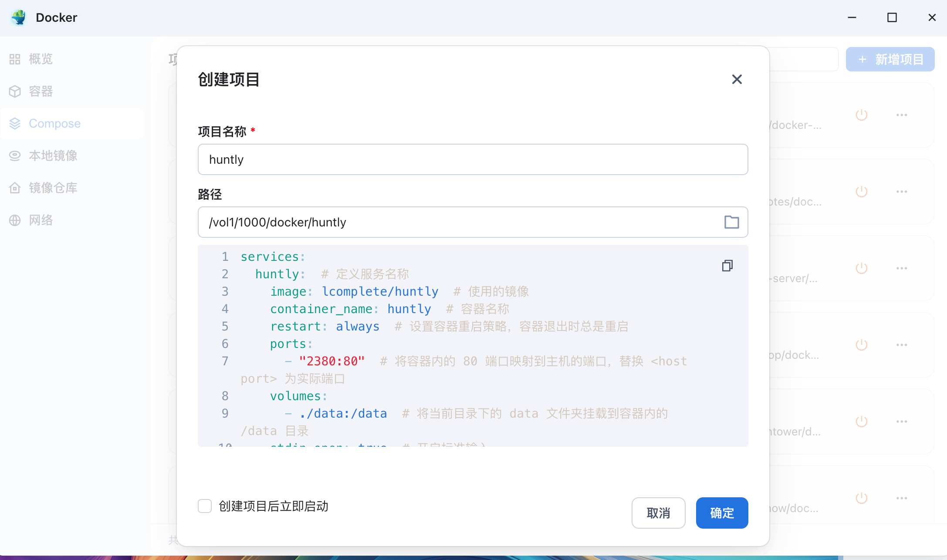Screen dimensions: 947x560
Task: Open more options for tower/d... project
Action: pyautogui.click(x=902, y=422)
